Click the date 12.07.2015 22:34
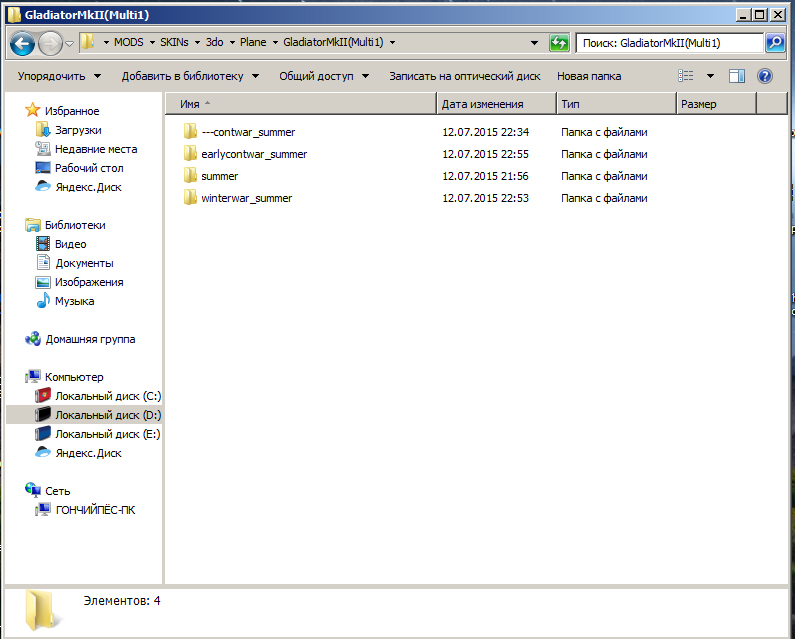This screenshot has width=795, height=639. (x=485, y=132)
